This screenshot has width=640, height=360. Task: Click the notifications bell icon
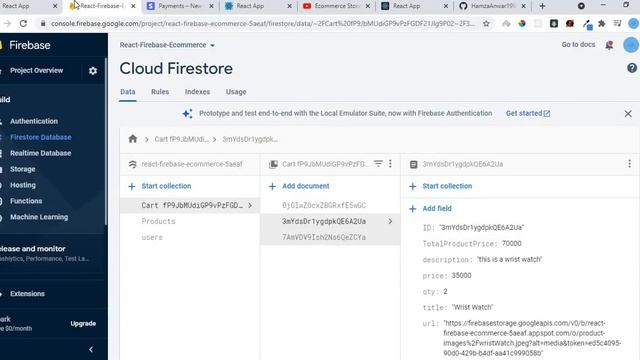pos(609,45)
